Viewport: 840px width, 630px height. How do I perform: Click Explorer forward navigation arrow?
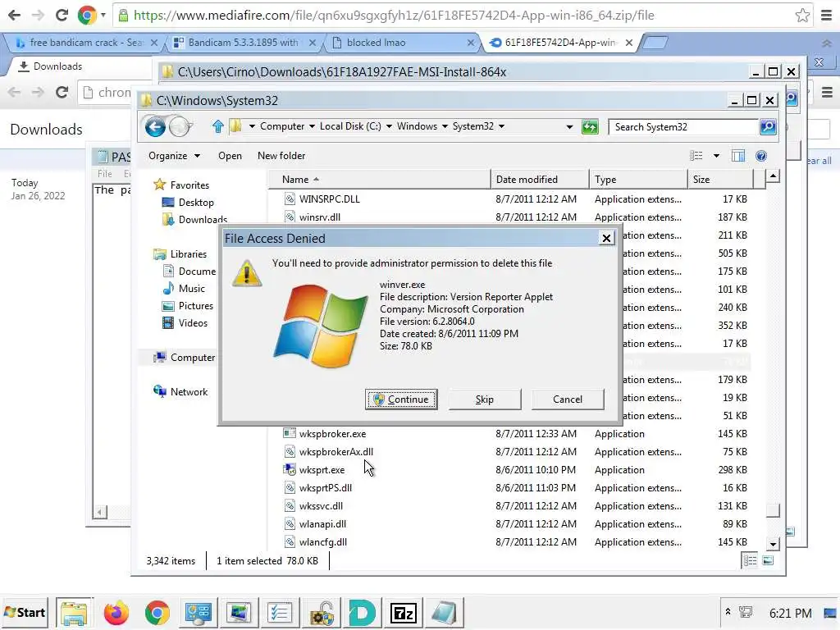[x=180, y=127]
